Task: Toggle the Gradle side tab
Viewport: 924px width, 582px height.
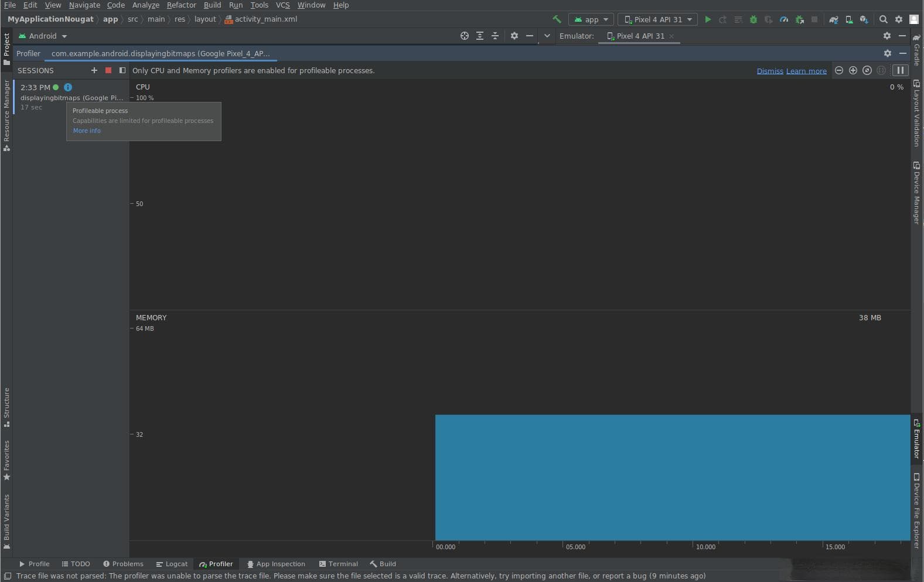Action: 917,49
